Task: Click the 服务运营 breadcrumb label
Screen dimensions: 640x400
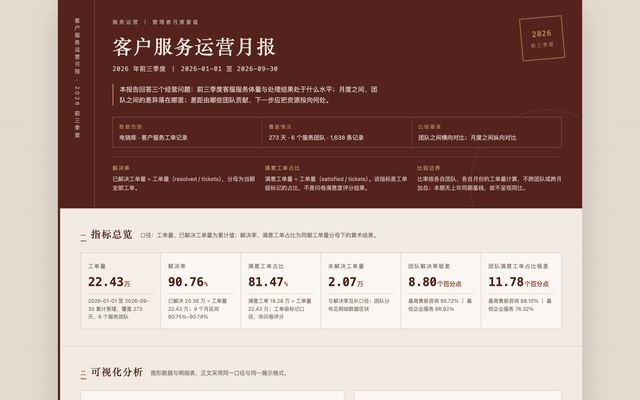Action: click(x=125, y=22)
